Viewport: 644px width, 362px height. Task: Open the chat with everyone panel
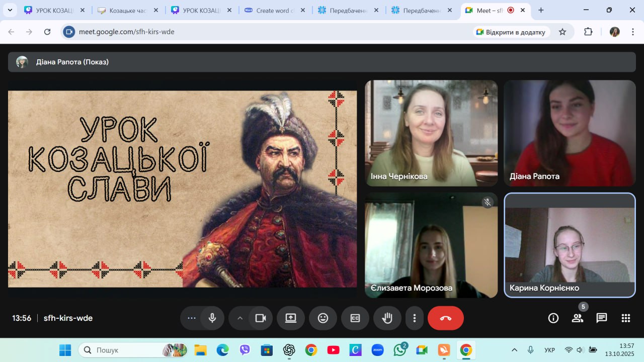601,318
